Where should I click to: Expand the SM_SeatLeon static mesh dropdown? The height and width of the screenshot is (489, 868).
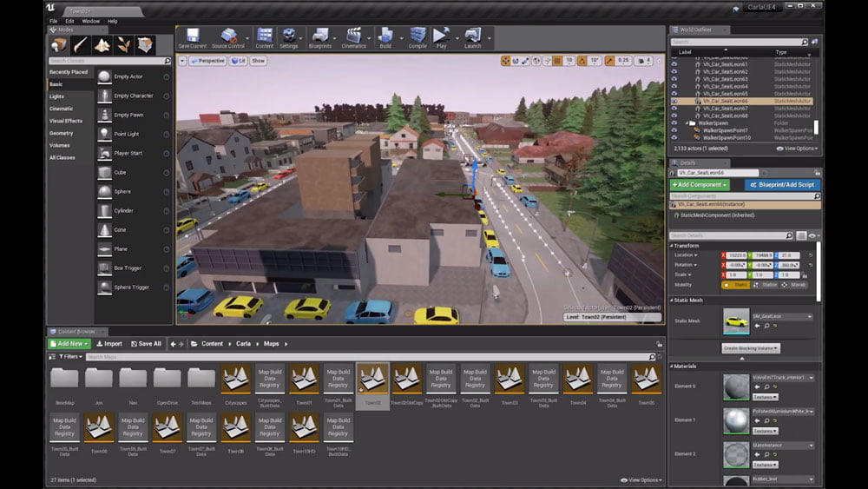[x=784, y=316]
